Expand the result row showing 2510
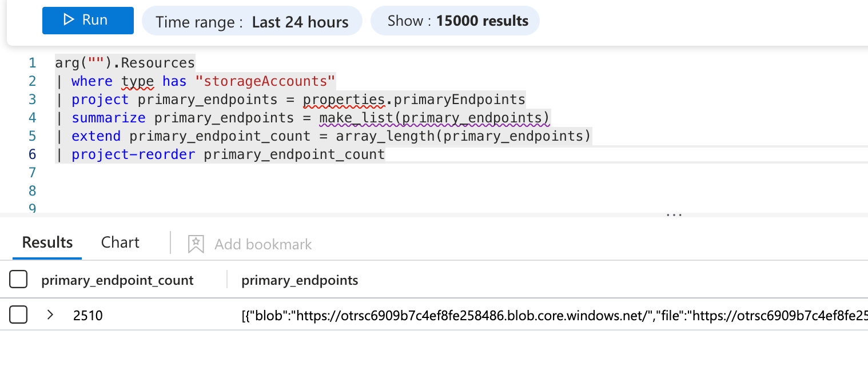The width and height of the screenshot is (868, 374). click(x=50, y=315)
